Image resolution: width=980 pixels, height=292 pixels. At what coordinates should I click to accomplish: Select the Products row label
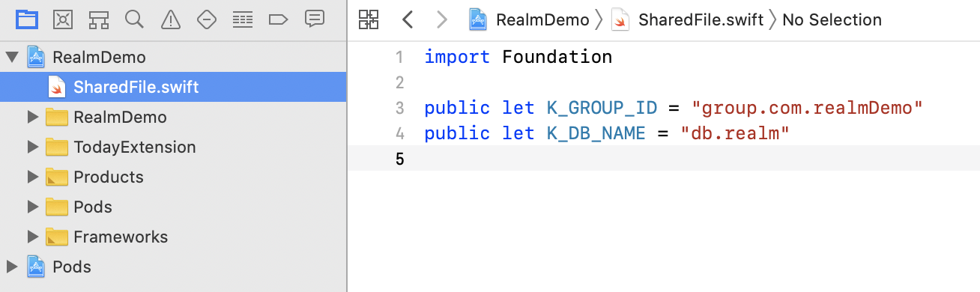pos(109,177)
